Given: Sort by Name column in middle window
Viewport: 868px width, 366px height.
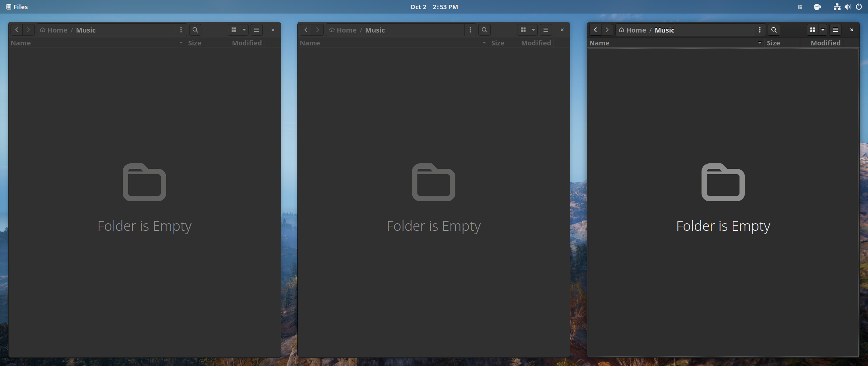Looking at the screenshot, I should click(393, 43).
